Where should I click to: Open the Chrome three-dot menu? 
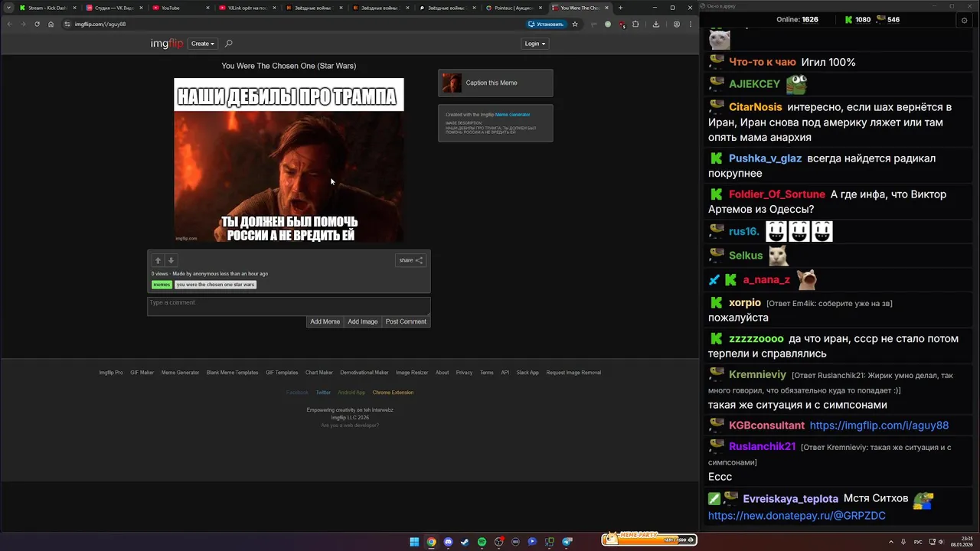pos(691,24)
